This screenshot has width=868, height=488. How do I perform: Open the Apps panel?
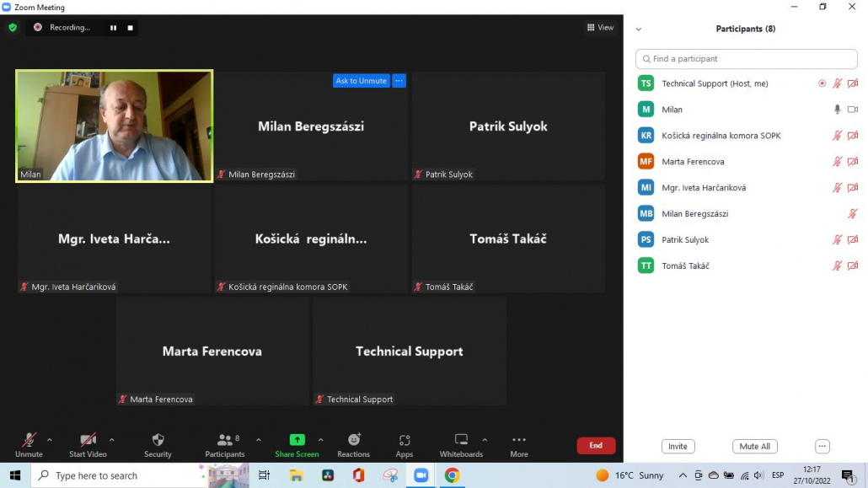[405, 444]
